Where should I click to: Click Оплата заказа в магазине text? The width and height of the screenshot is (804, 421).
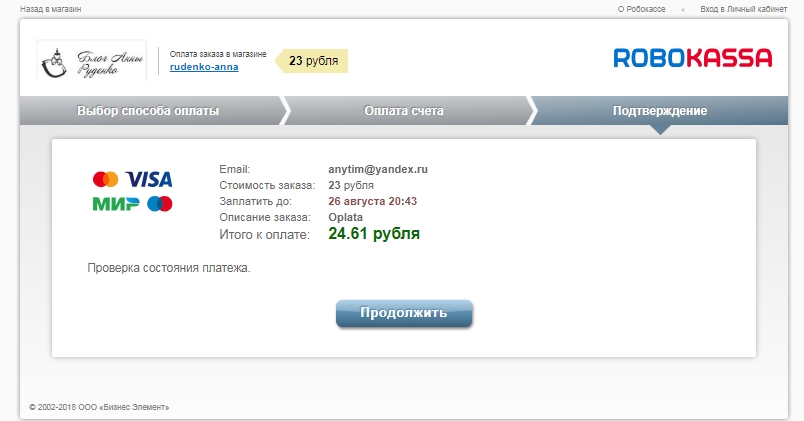(218, 54)
